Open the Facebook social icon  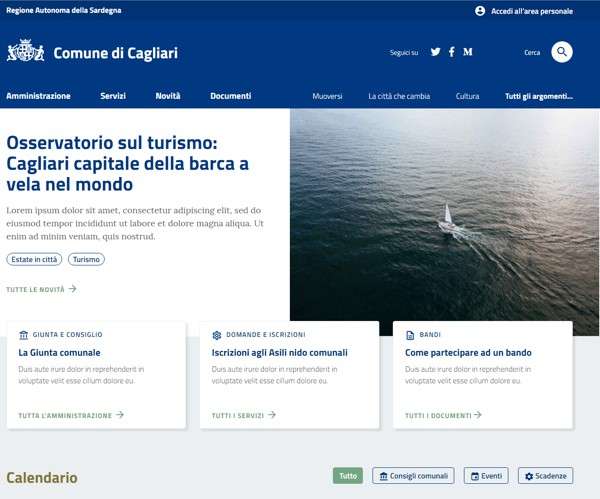click(452, 52)
